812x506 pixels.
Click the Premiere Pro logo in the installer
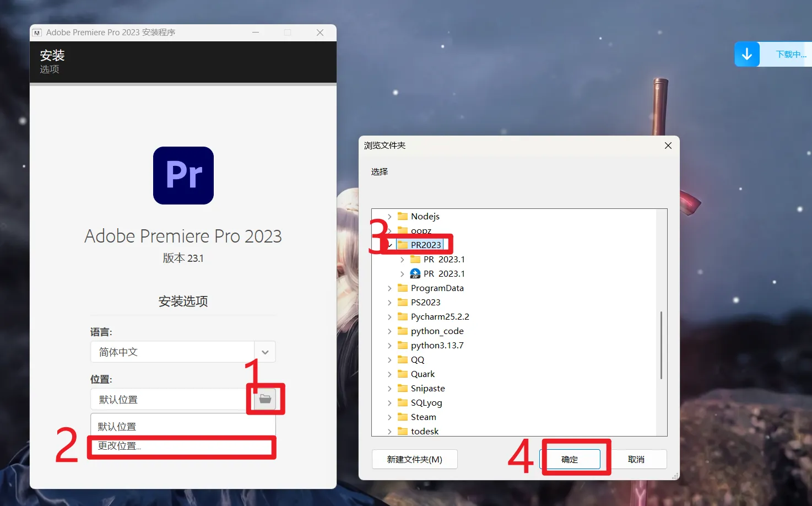pyautogui.click(x=183, y=175)
